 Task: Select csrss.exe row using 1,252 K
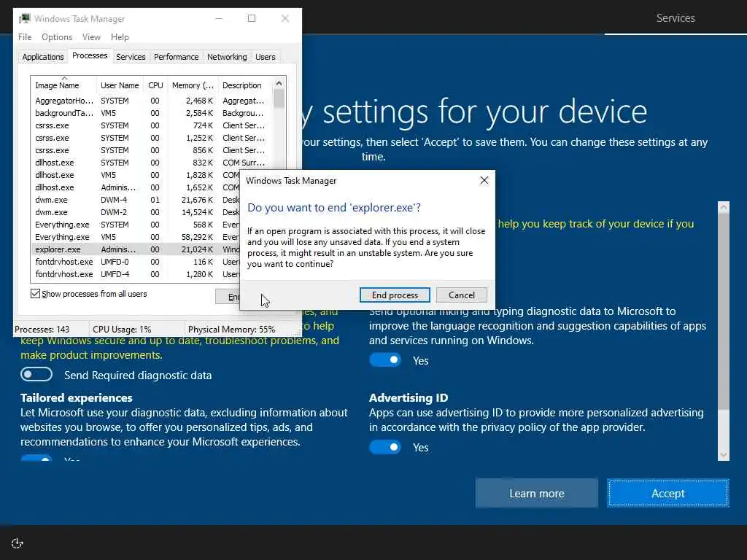tap(152, 138)
